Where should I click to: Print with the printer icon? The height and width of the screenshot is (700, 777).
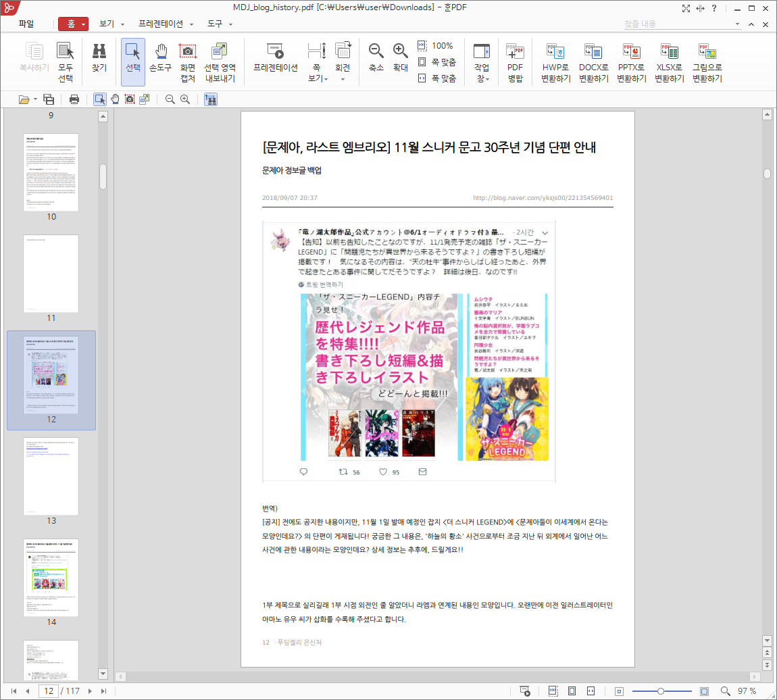point(74,99)
